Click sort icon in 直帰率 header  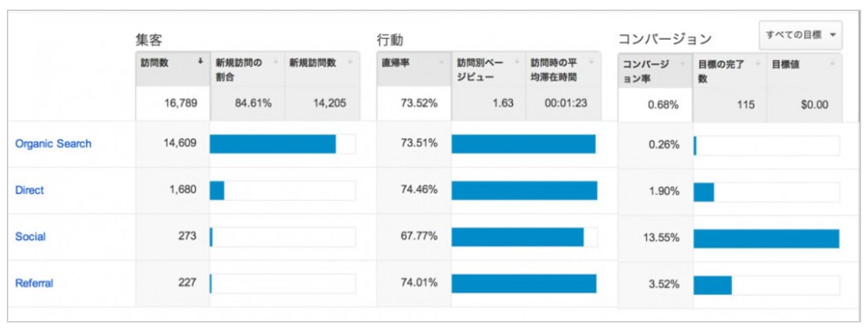tap(441, 63)
